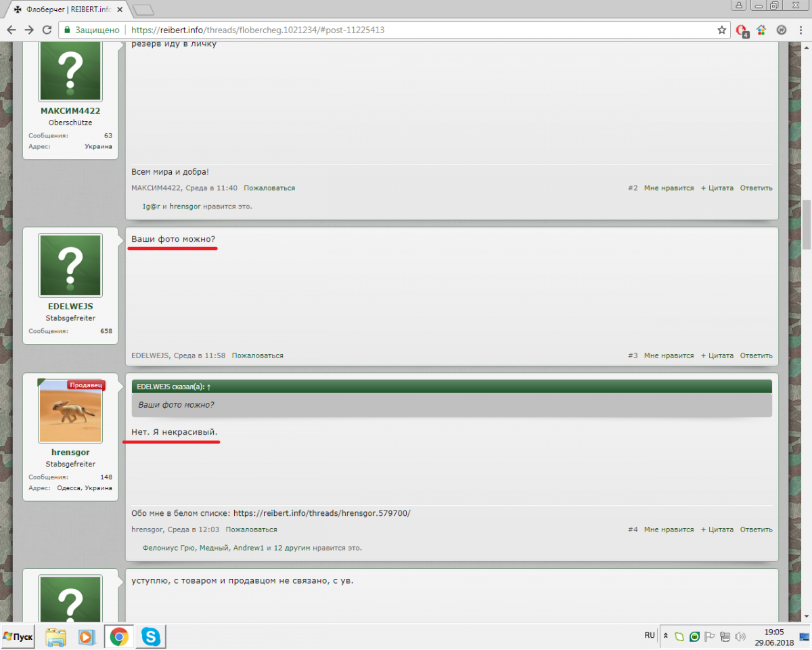Image resolution: width=812 pixels, height=650 pixels.
Task: Like post #2 with Мне нравится
Action: pyautogui.click(x=669, y=188)
